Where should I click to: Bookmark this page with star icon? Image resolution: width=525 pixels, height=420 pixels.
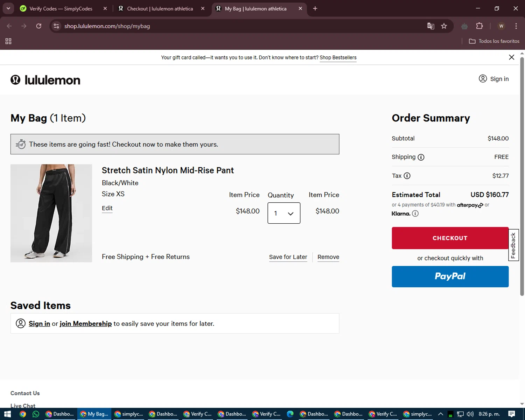[x=444, y=26]
